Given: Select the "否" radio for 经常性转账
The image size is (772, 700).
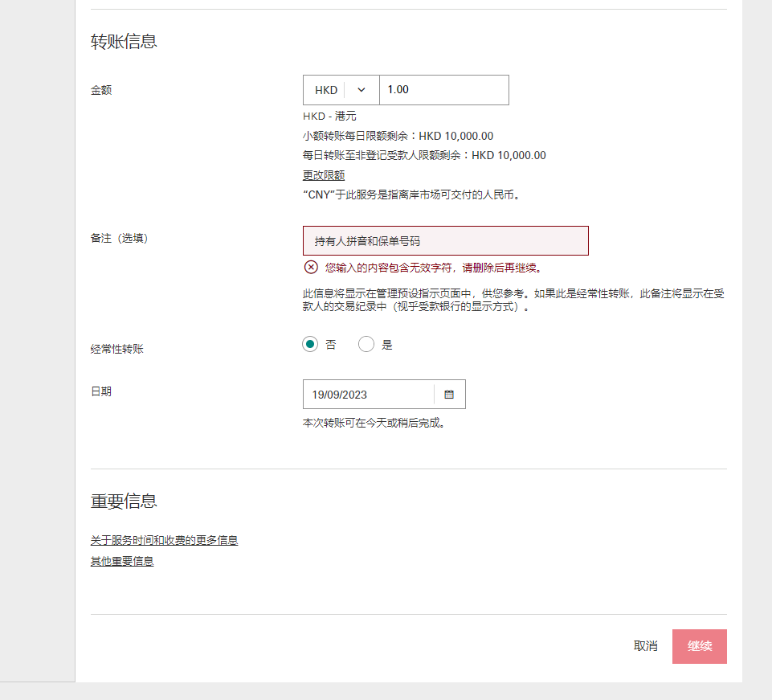Looking at the screenshot, I should (x=310, y=344).
